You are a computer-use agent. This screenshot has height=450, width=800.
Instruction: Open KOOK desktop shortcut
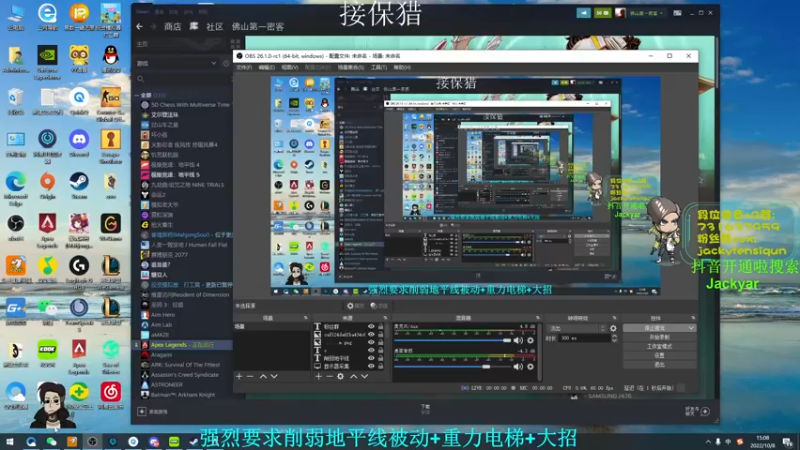tap(47, 353)
